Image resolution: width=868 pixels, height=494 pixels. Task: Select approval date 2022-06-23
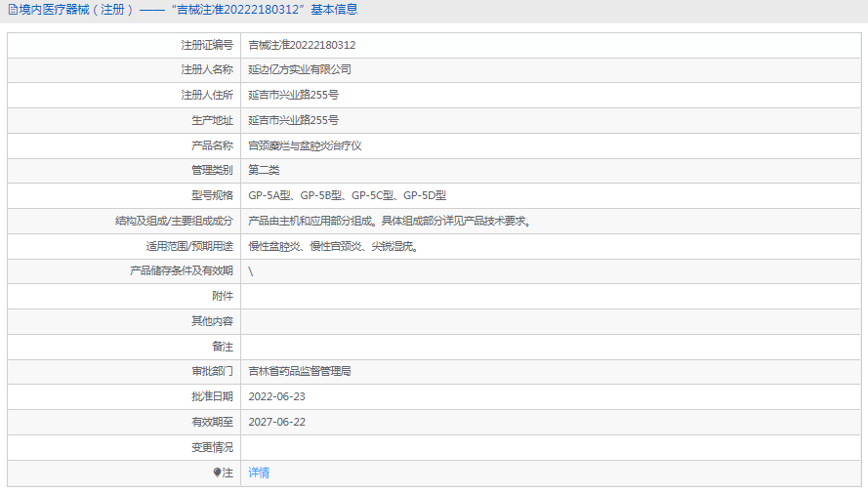(276, 396)
